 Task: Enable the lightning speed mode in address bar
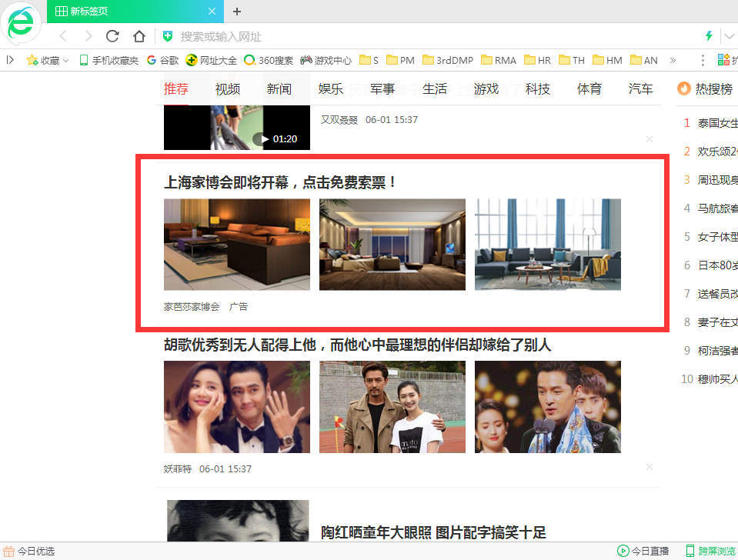pyautogui.click(x=709, y=35)
